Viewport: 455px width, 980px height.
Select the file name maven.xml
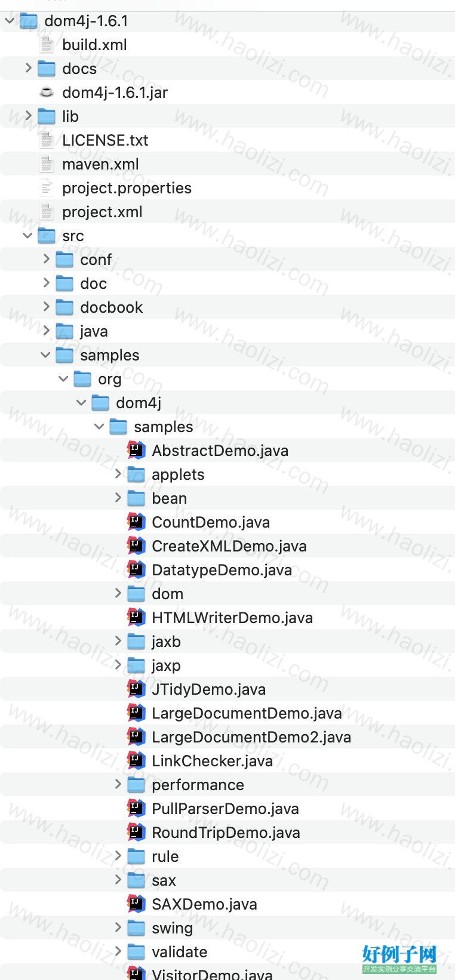[100, 164]
